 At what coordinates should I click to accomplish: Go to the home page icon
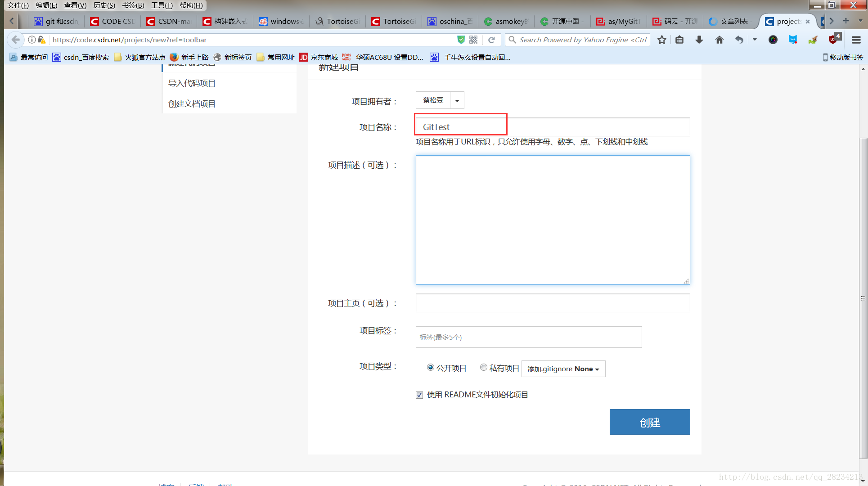pyautogui.click(x=720, y=40)
